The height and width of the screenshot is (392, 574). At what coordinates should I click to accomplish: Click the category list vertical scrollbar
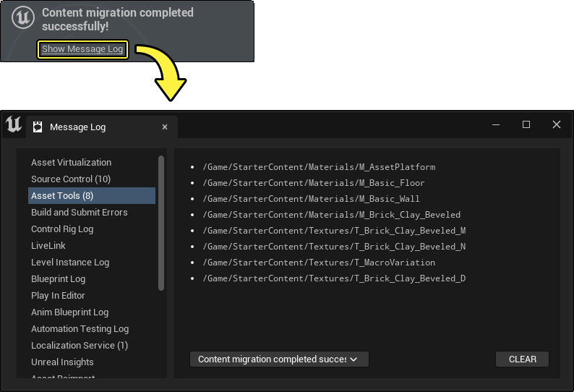click(161, 224)
